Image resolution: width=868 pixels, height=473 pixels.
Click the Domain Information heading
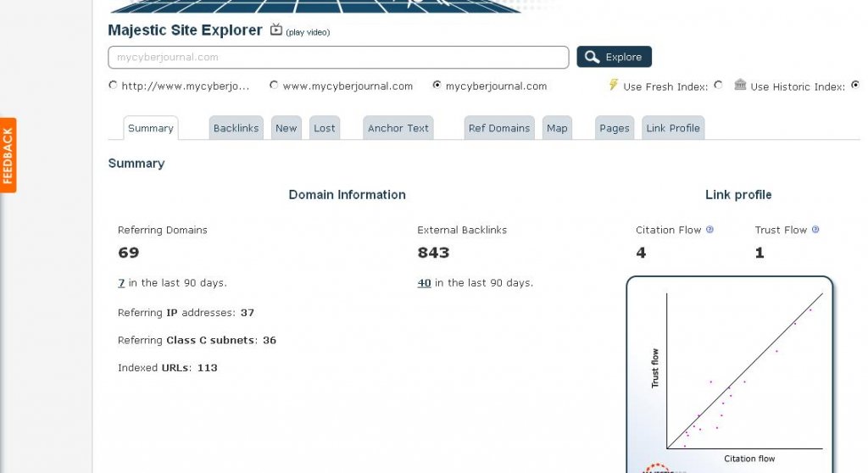347,194
